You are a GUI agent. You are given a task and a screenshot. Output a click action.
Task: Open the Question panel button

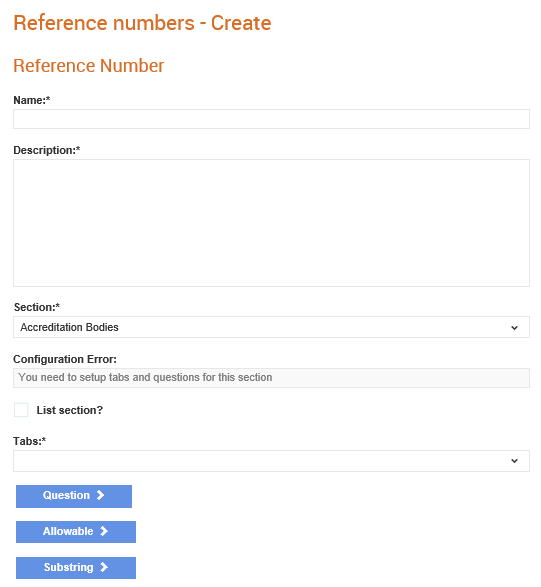74,496
